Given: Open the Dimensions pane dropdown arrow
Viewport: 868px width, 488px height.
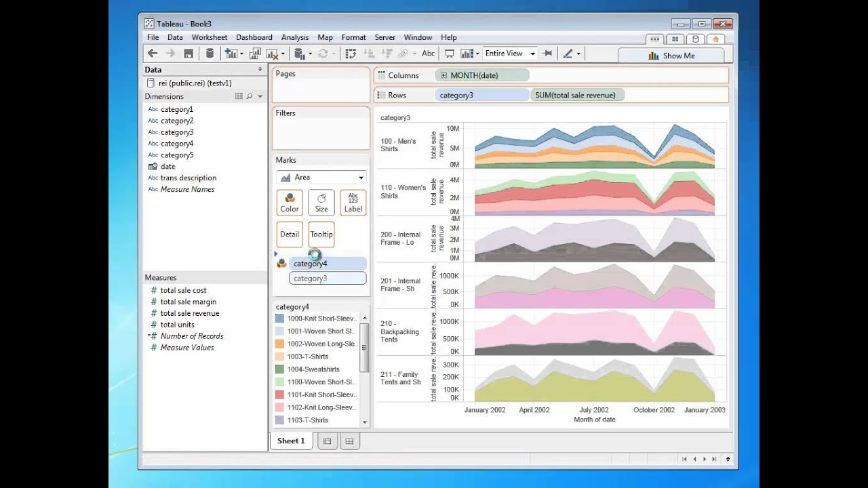Looking at the screenshot, I should click(260, 97).
